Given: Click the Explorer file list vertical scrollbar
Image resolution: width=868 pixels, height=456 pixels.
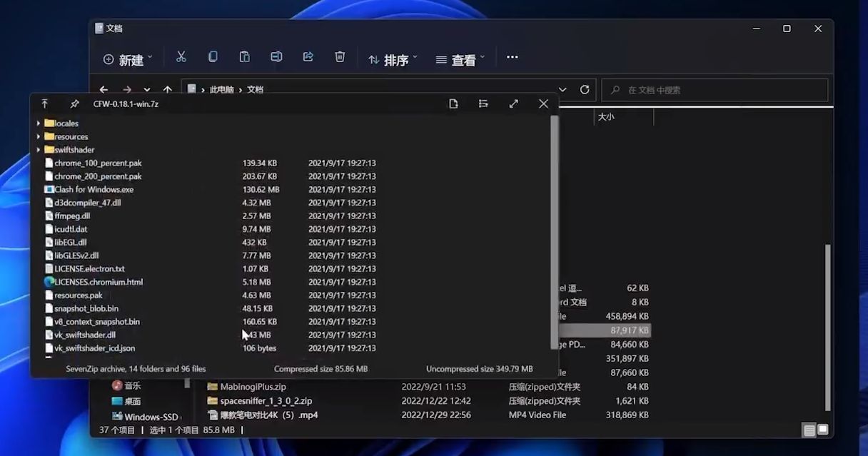Looking at the screenshot, I should click(x=829, y=327).
